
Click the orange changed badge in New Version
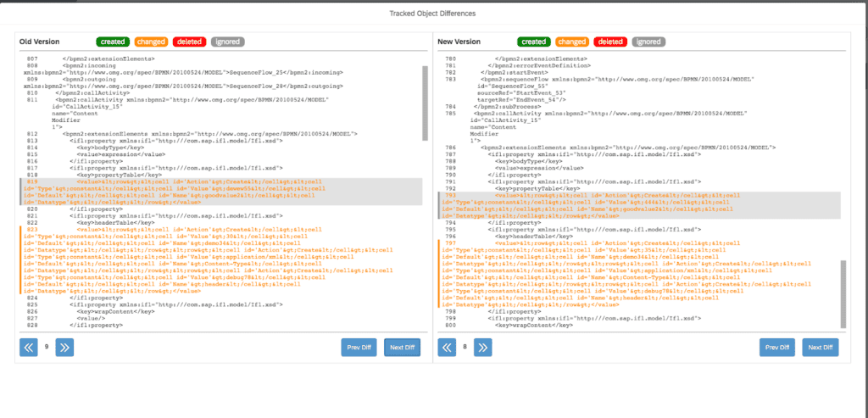coord(572,42)
